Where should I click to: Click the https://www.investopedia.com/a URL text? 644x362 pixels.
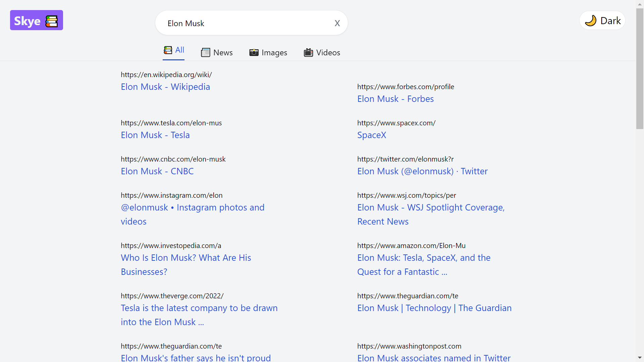pyautogui.click(x=171, y=246)
